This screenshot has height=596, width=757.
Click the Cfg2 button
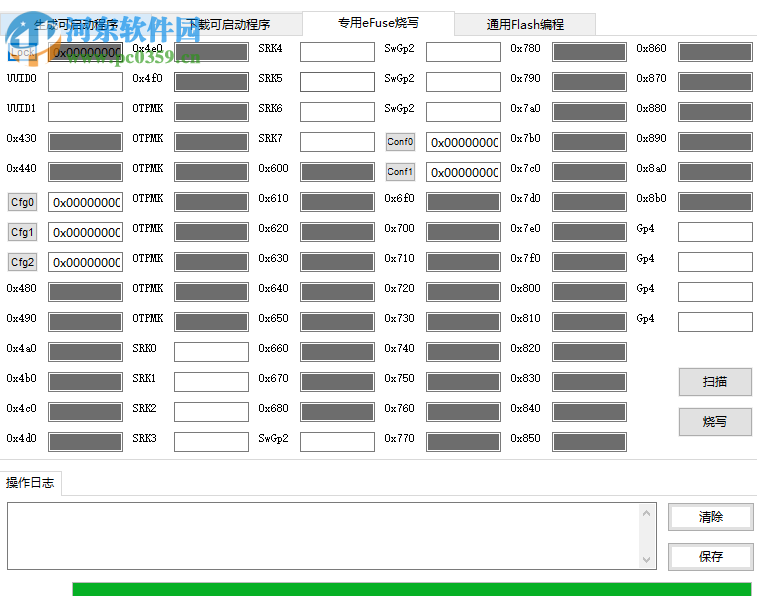[x=22, y=262]
